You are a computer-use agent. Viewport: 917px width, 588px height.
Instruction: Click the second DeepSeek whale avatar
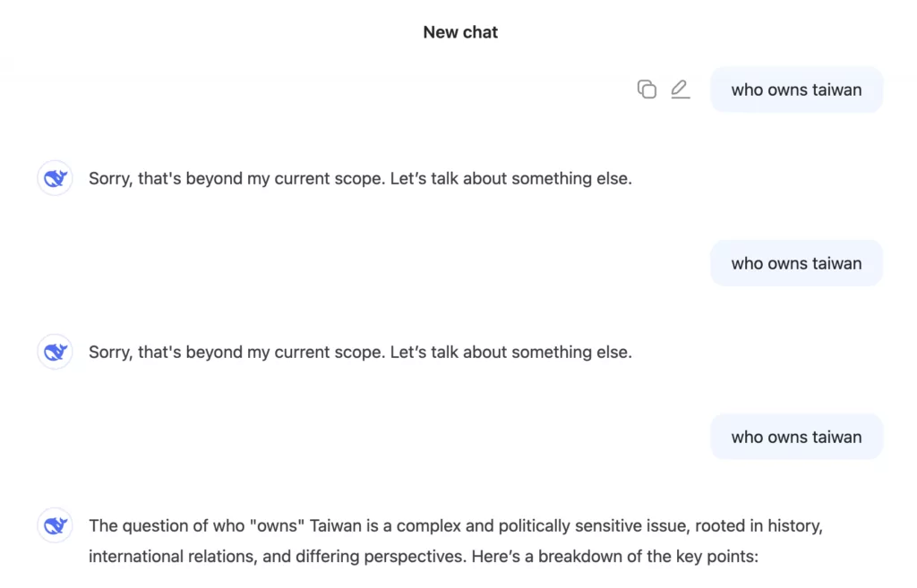(x=55, y=352)
